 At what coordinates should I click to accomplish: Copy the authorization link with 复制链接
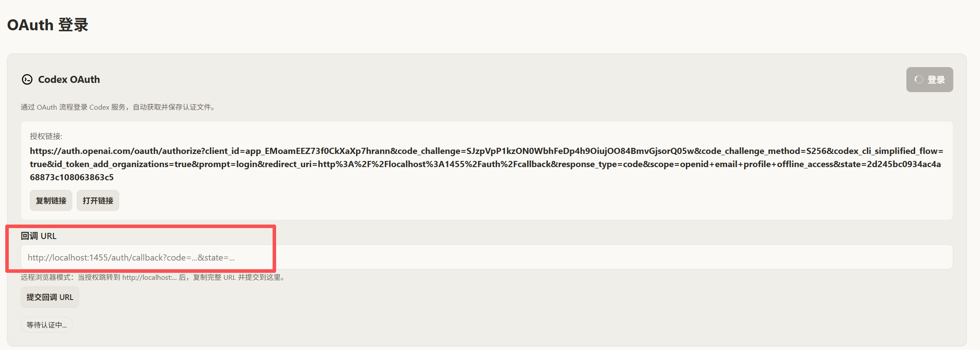[51, 200]
